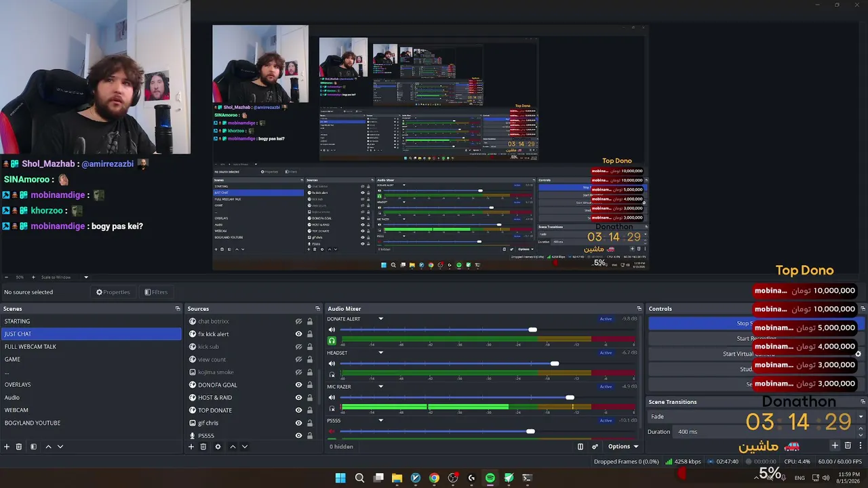Mute the MIC RAZER audio channel
Screen dimensions: 868x488
pos(332,398)
